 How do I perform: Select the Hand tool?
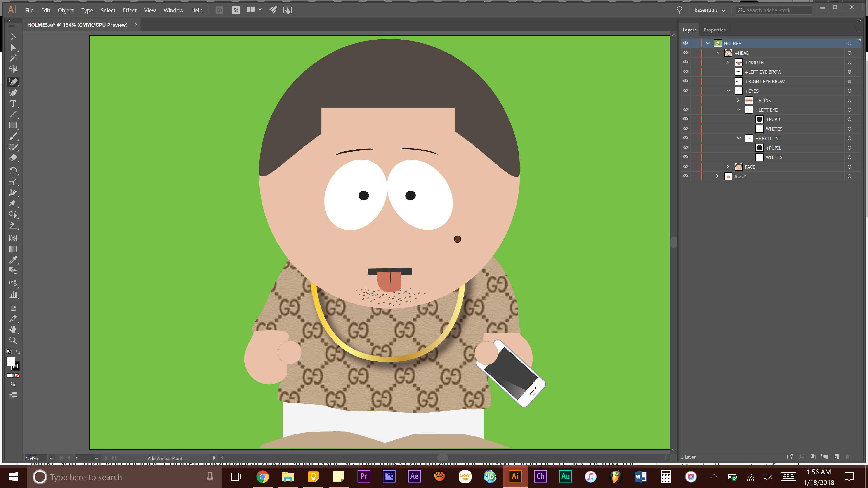click(x=13, y=329)
